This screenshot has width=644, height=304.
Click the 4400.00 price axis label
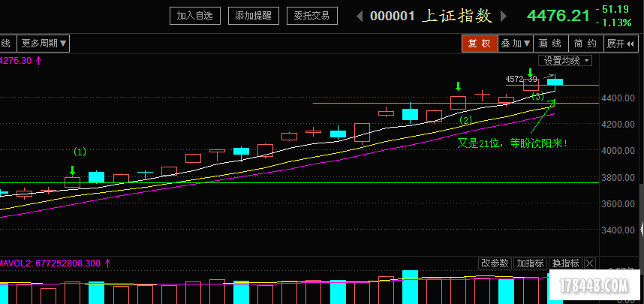click(x=620, y=98)
